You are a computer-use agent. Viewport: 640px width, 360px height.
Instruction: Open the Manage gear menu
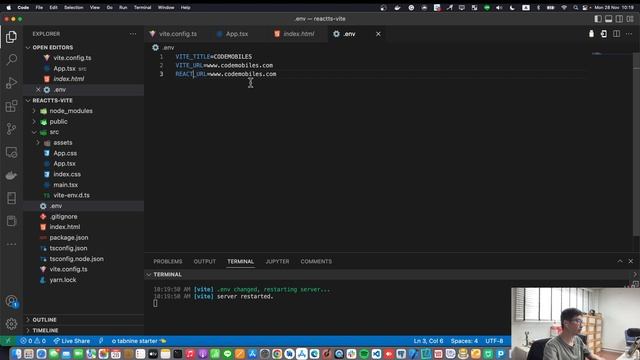pos(11,324)
